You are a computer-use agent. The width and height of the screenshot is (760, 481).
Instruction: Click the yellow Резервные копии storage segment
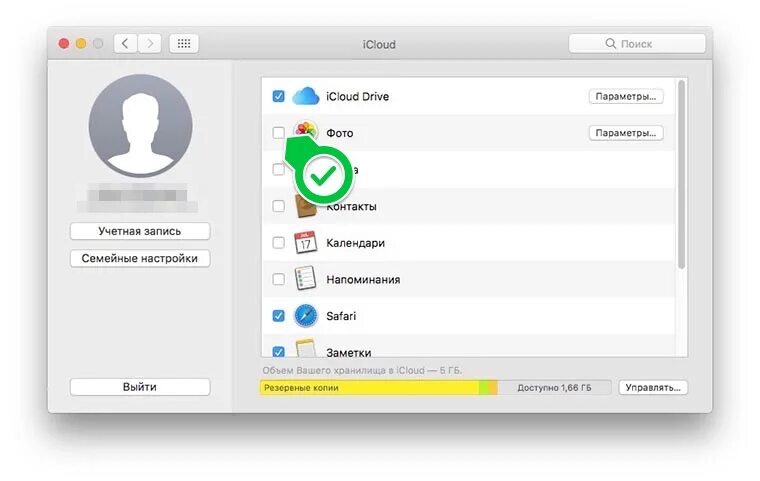point(369,387)
